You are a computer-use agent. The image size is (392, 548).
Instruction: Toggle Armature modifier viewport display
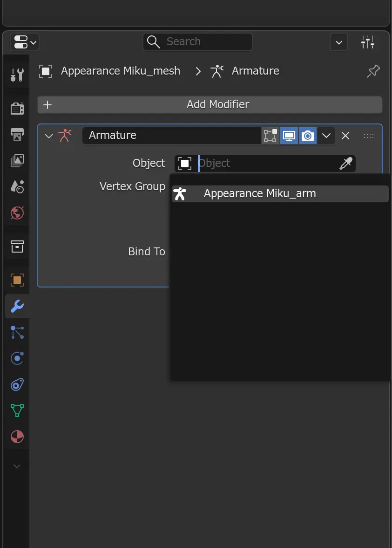289,136
